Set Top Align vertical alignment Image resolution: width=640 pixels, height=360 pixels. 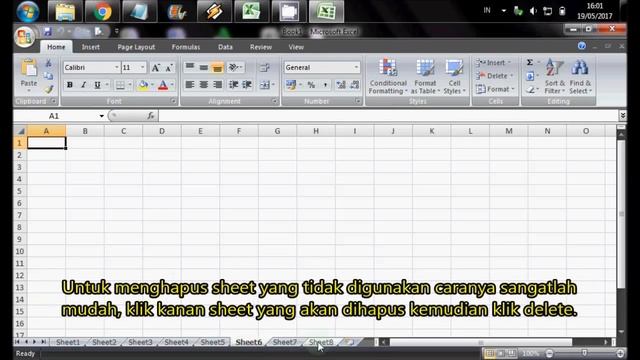click(189, 67)
